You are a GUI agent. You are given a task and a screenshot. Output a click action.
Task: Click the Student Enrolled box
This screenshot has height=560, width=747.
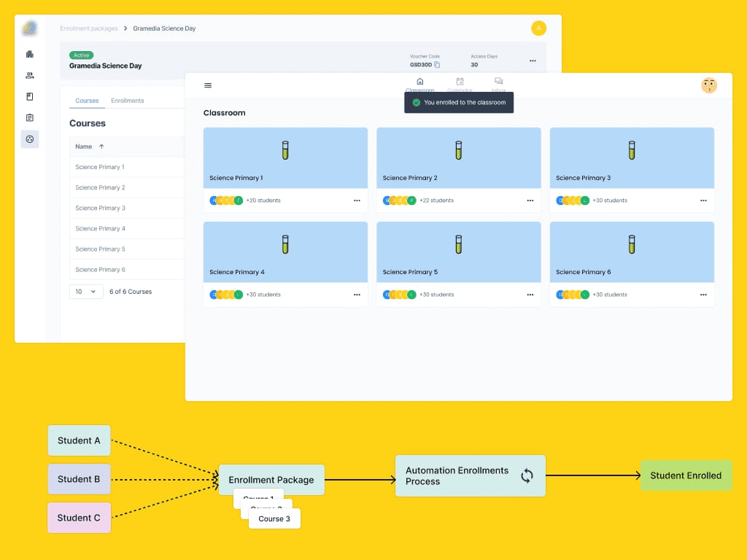pos(686,475)
